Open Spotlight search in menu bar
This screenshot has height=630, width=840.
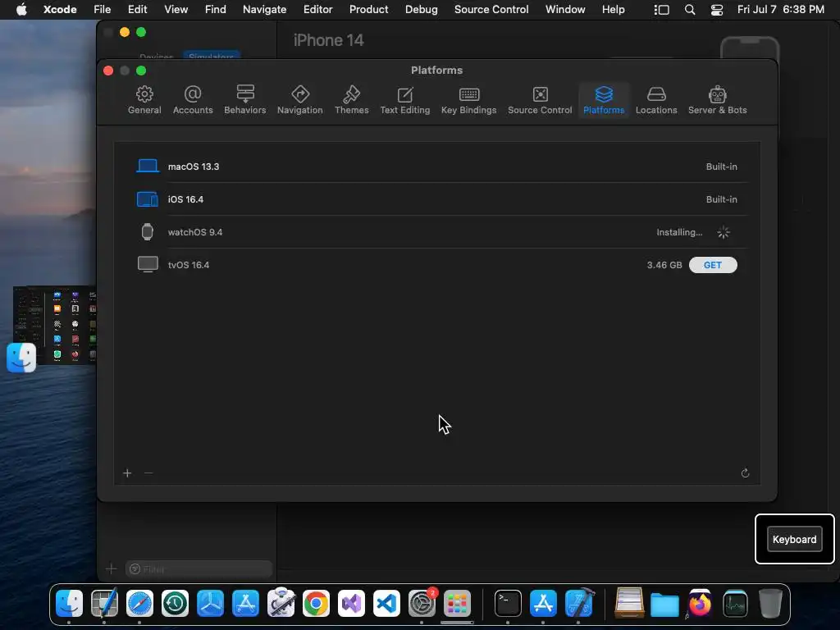[690, 10]
